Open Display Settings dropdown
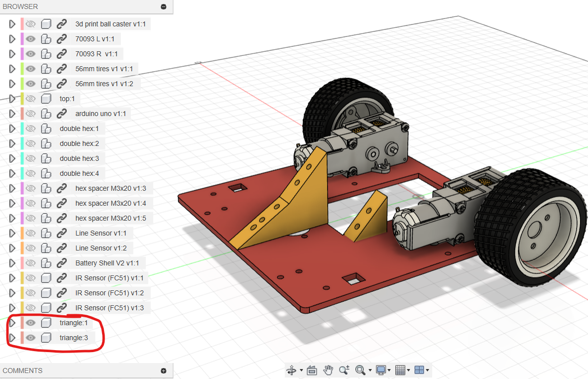Image resolution: width=588 pixels, height=379 pixels. click(382, 370)
